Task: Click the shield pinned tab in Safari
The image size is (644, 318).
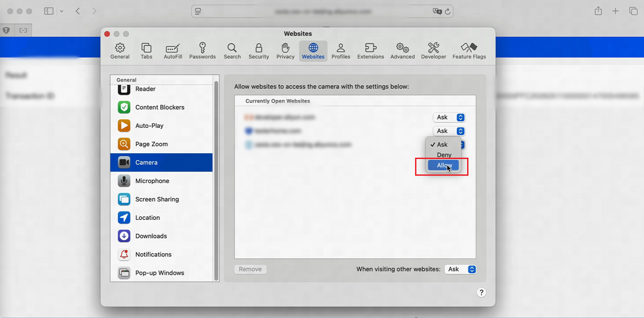Action: pos(6,30)
